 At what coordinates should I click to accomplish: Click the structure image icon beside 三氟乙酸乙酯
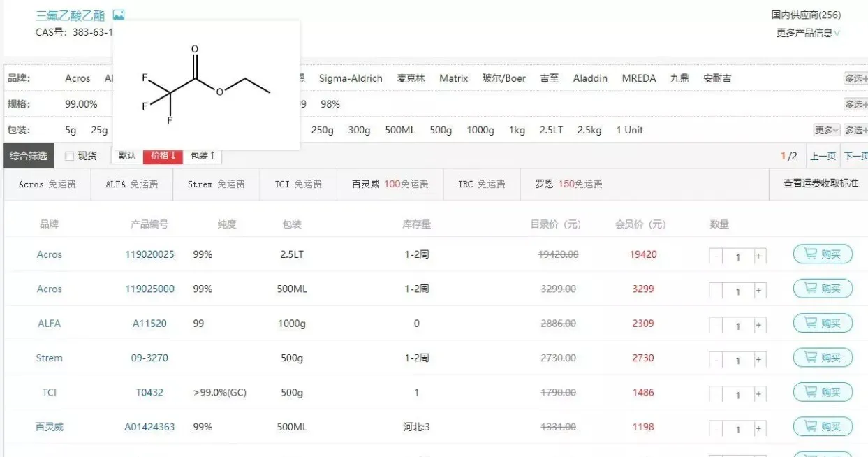(x=119, y=15)
